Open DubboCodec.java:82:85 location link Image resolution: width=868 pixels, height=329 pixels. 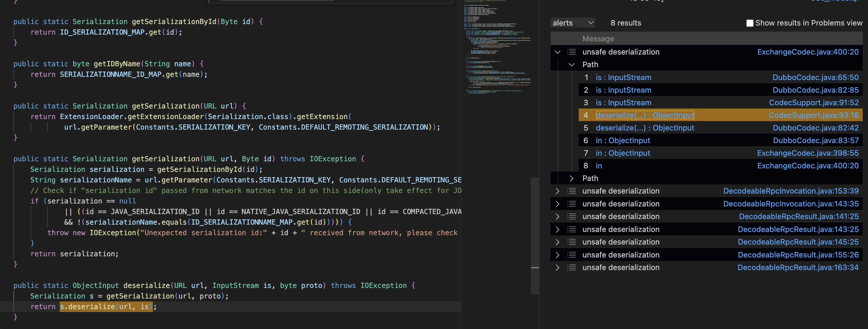pyautogui.click(x=816, y=90)
